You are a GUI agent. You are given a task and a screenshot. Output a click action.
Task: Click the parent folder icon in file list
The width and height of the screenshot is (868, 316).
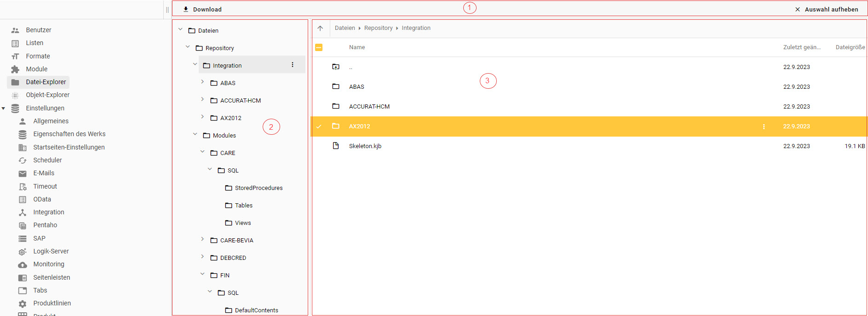point(336,67)
